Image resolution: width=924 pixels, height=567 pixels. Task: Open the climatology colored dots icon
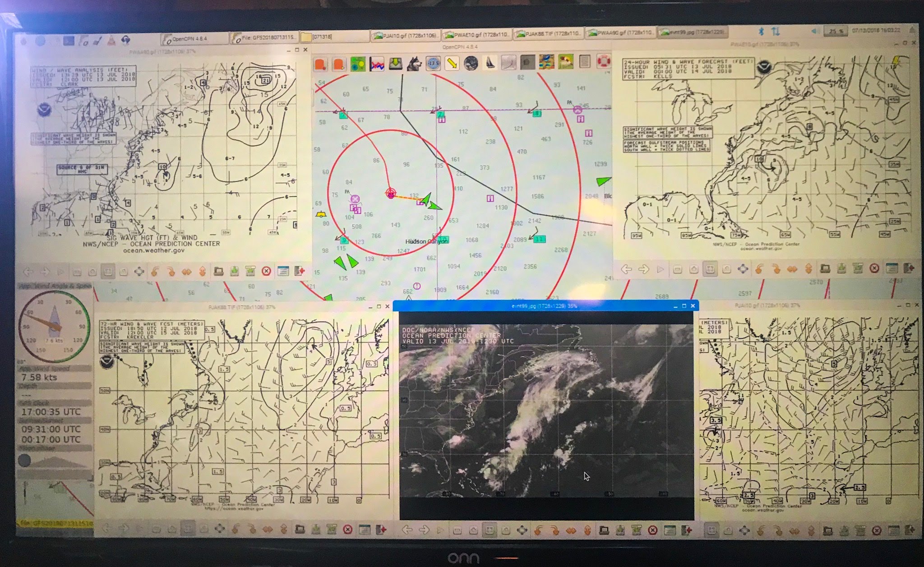coord(358,64)
